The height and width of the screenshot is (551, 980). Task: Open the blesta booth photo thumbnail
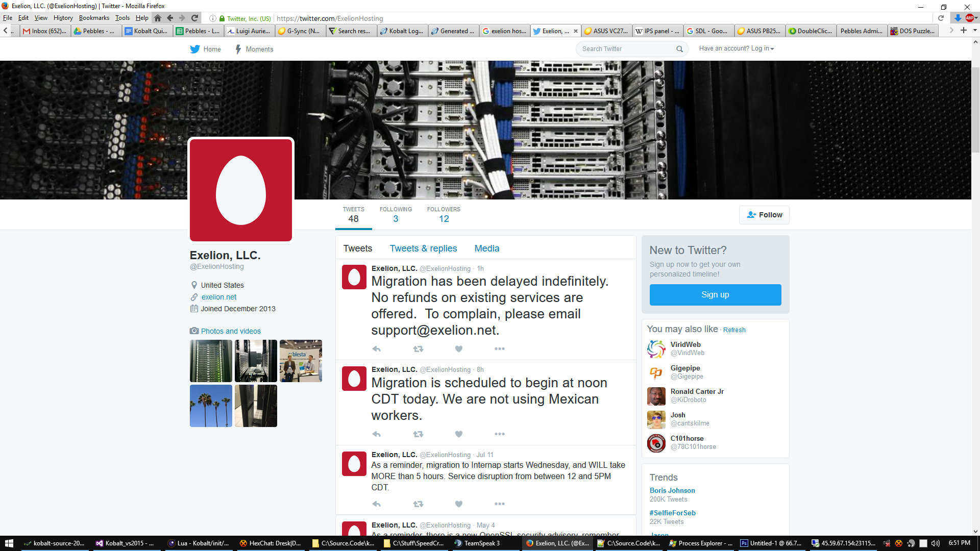(301, 361)
